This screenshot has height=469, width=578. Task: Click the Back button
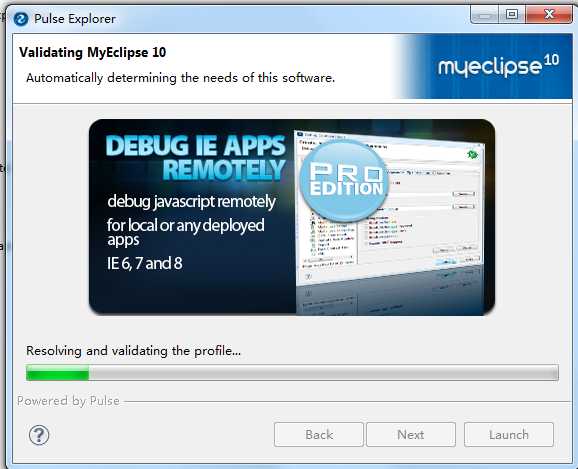319,435
